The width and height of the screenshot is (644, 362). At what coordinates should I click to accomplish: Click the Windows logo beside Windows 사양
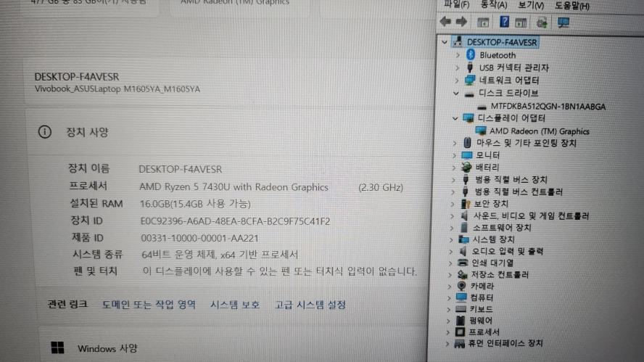[57, 347]
